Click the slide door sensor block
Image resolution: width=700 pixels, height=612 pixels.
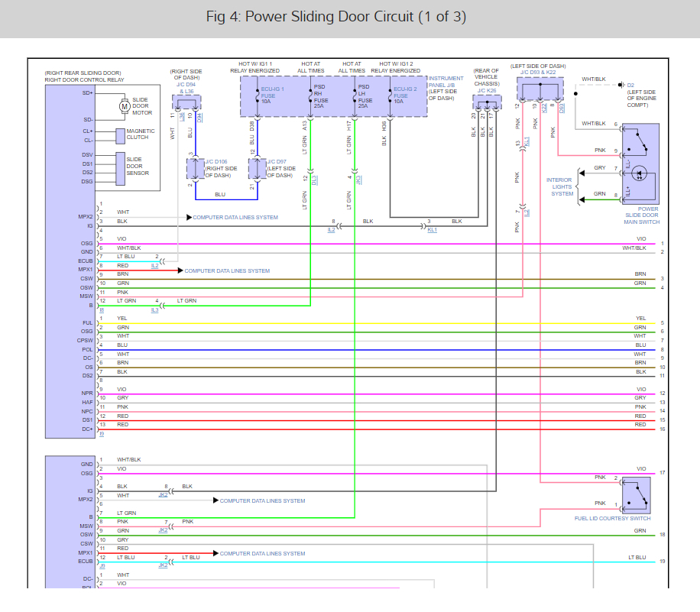120,167
